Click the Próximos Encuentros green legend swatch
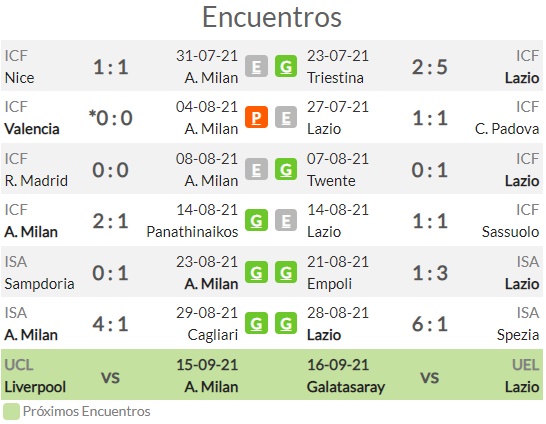This screenshot has width=546, height=424. pyautogui.click(x=11, y=411)
